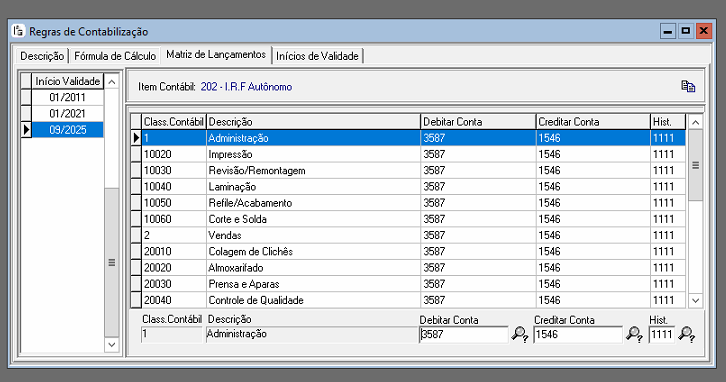Screen dimensions: 726x382
Task: Minimize the Regras de Contabilização window
Action: [668, 31]
